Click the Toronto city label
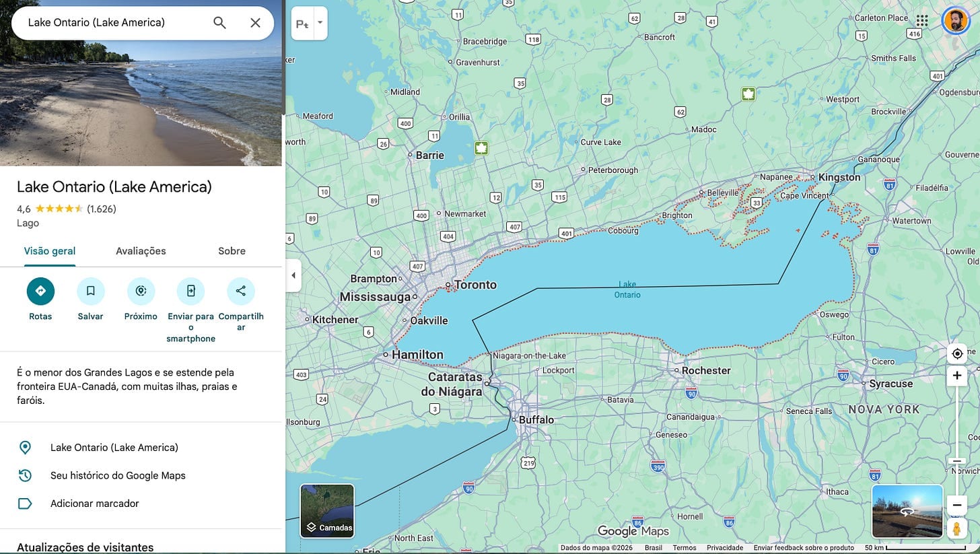980x554 pixels. coord(475,285)
